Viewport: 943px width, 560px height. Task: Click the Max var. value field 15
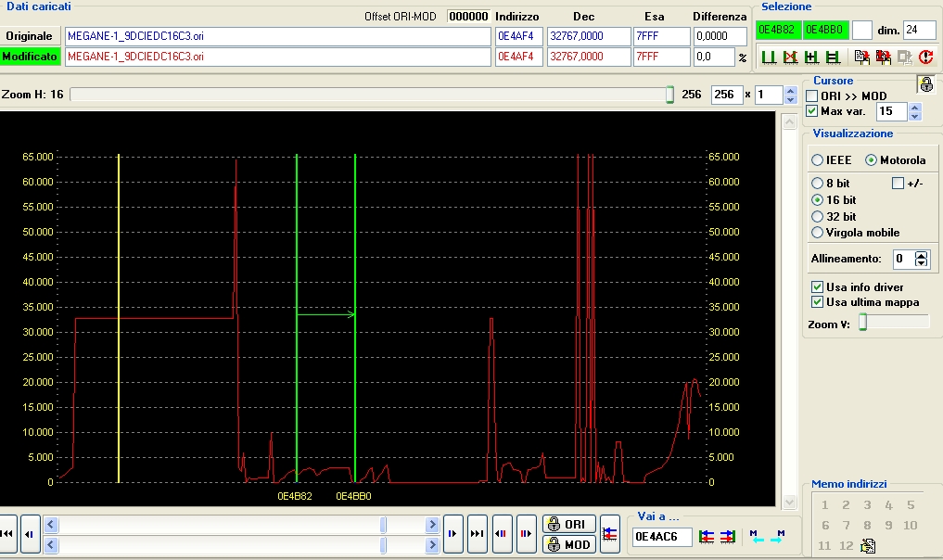(893, 111)
